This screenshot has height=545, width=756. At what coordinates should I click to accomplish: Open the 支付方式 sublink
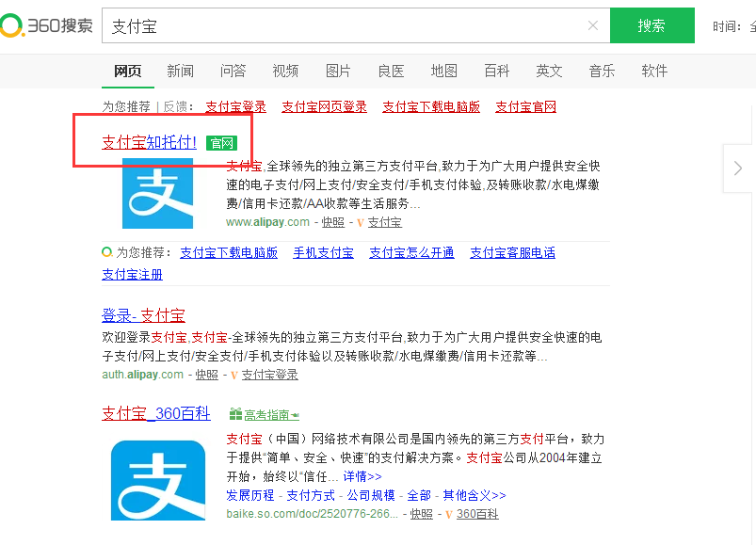(311, 495)
